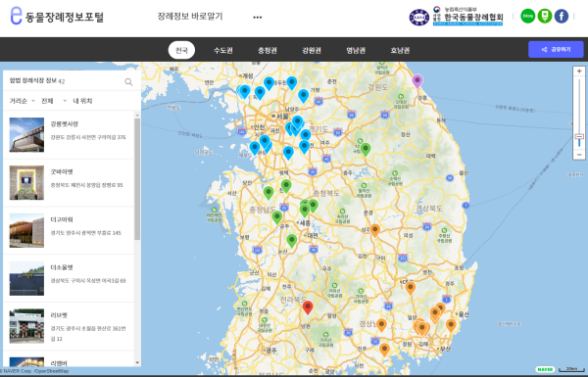
Task: Switch to the 충청권 tab
Action: click(x=268, y=50)
